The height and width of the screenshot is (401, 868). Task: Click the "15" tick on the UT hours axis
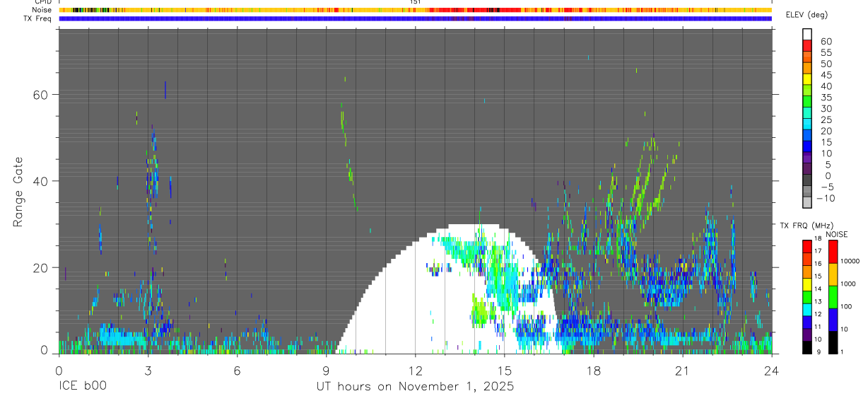click(504, 371)
